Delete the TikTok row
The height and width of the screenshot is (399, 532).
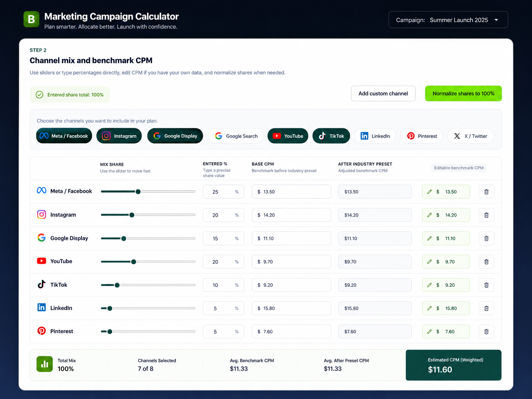tap(486, 285)
